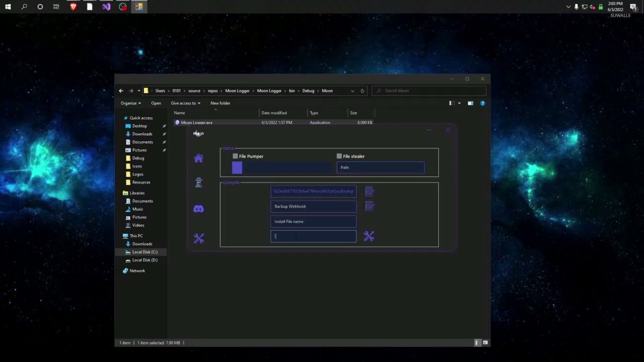Click the change view icon in Explorer toolbar
644x362 pixels.
[452, 103]
